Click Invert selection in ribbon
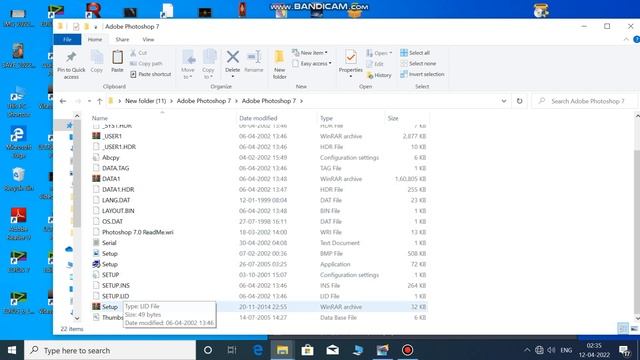 (x=422, y=74)
